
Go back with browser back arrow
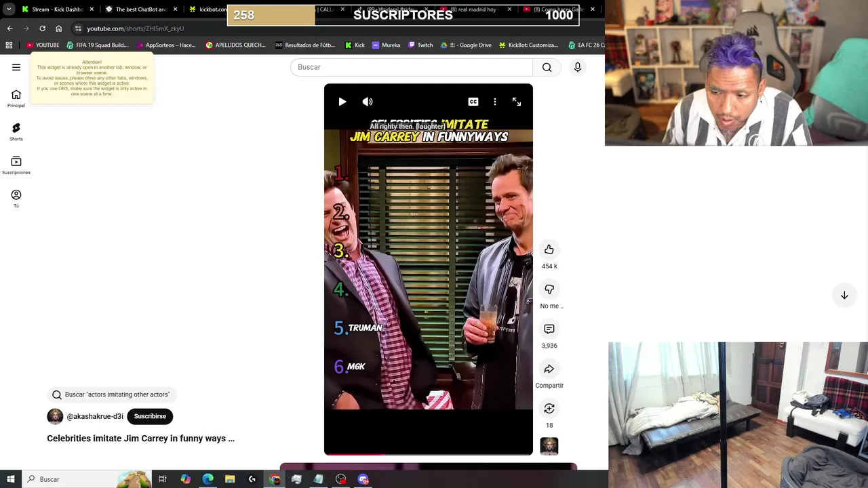[9, 28]
